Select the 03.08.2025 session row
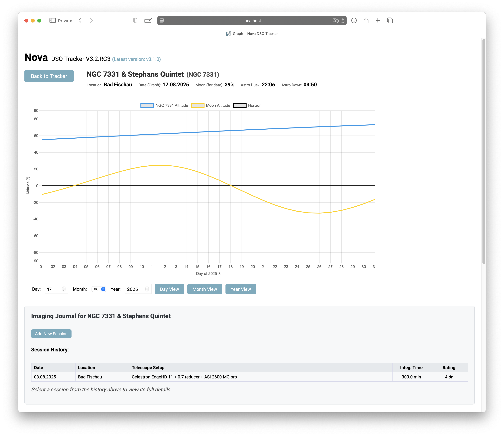The image size is (504, 436). 45,377
